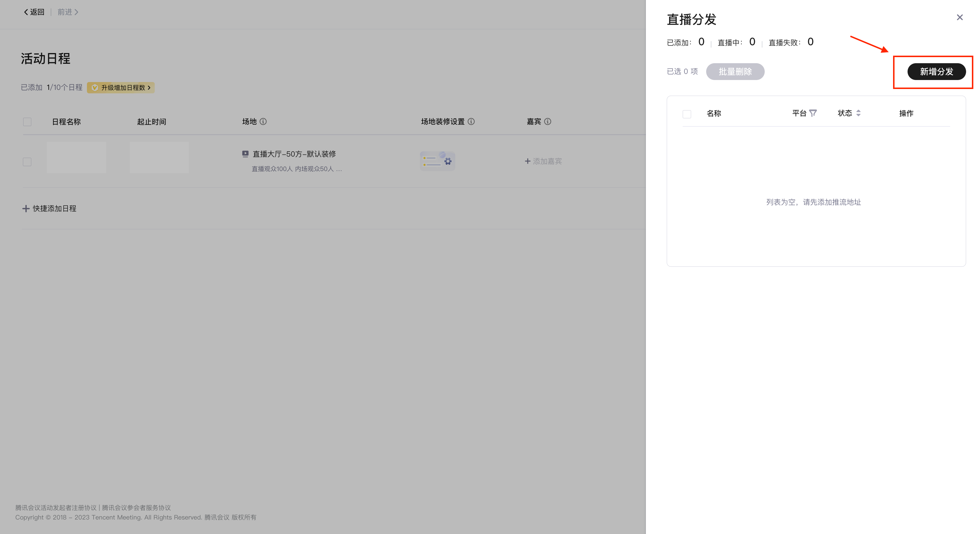The image size is (980, 534).
Task: Click the 名称 column header
Action: point(714,113)
